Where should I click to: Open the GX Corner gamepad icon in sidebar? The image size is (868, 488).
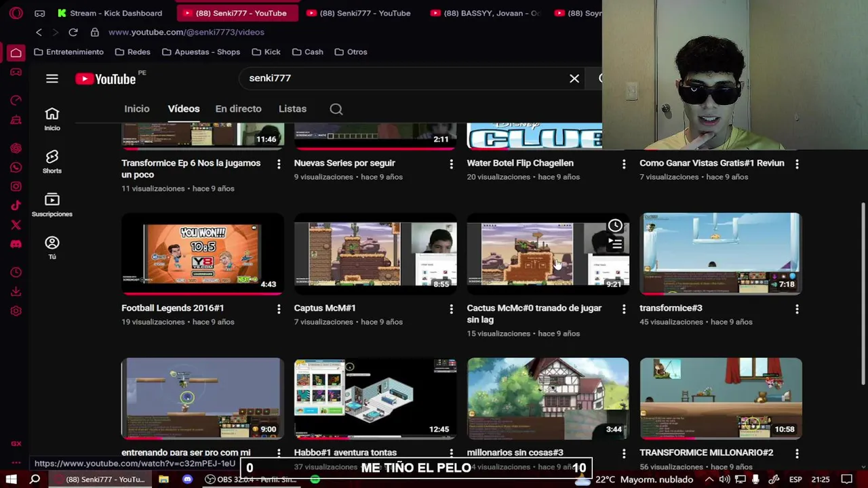(16, 72)
